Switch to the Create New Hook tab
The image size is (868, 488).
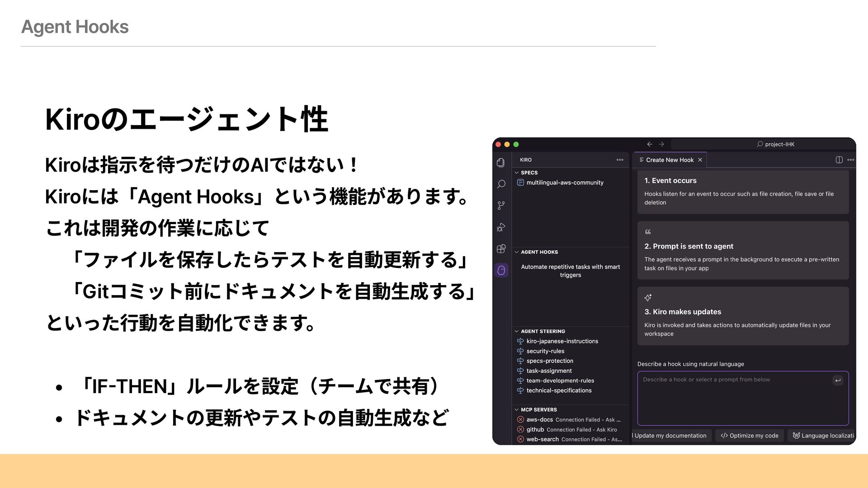coord(669,160)
